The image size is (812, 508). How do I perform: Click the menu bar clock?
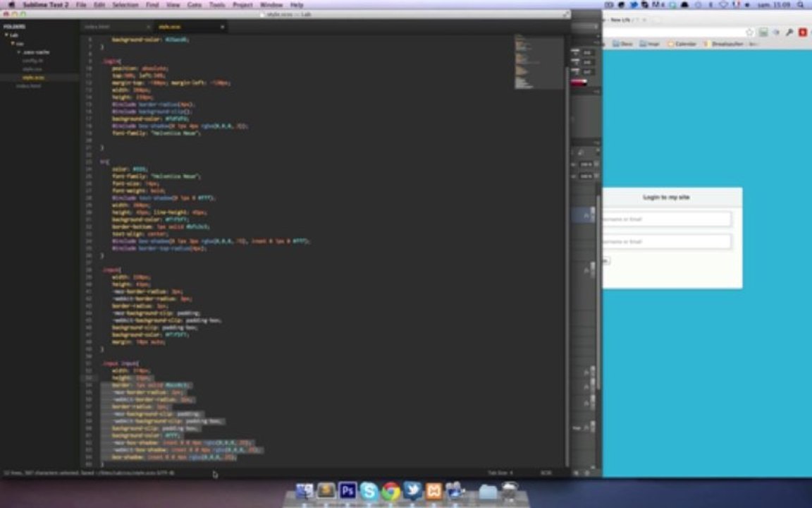pyautogui.click(x=774, y=5)
